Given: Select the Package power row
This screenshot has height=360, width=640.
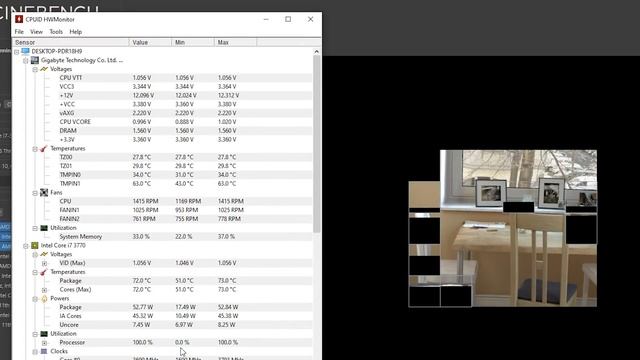Looking at the screenshot, I should pyautogui.click(x=162, y=307).
